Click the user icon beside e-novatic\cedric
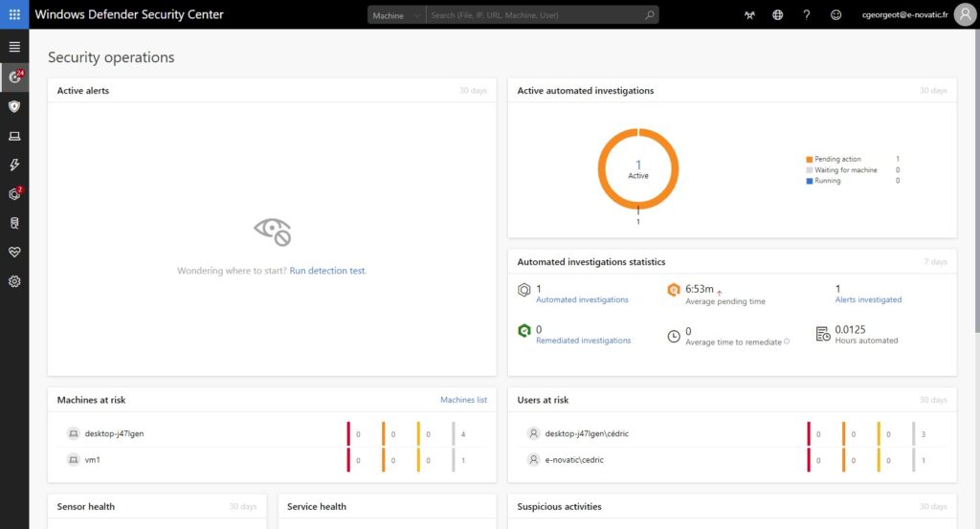The height and width of the screenshot is (529, 980). [x=533, y=460]
